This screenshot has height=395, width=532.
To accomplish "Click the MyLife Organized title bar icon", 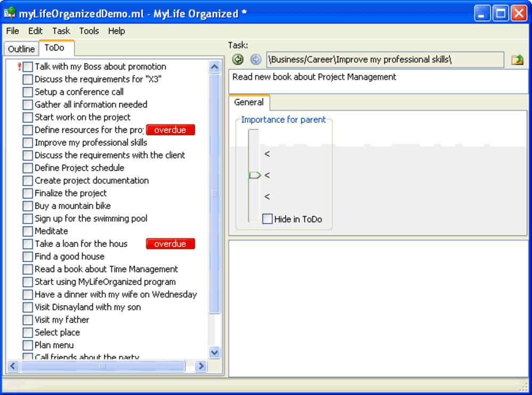I will tap(10, 14).
